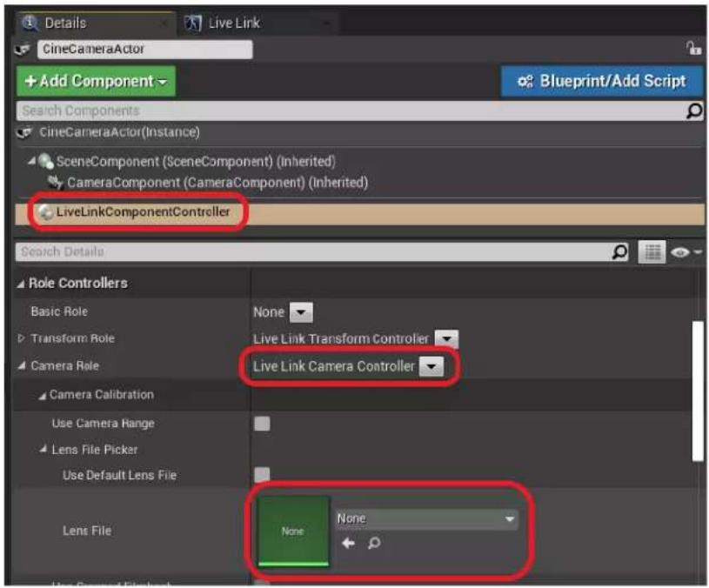Click the Lens File None thumbnail
The width and height of the screenshot is (709, 588).
[293, 531]
